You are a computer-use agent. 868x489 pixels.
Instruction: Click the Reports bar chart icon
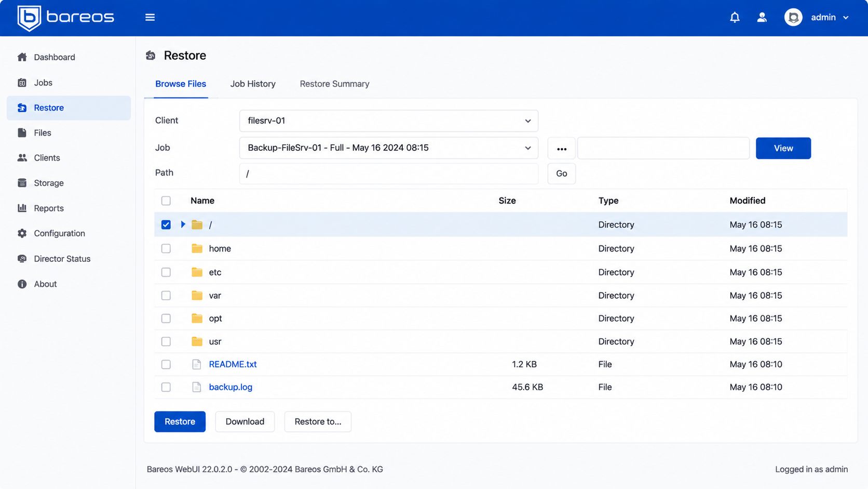22,208
